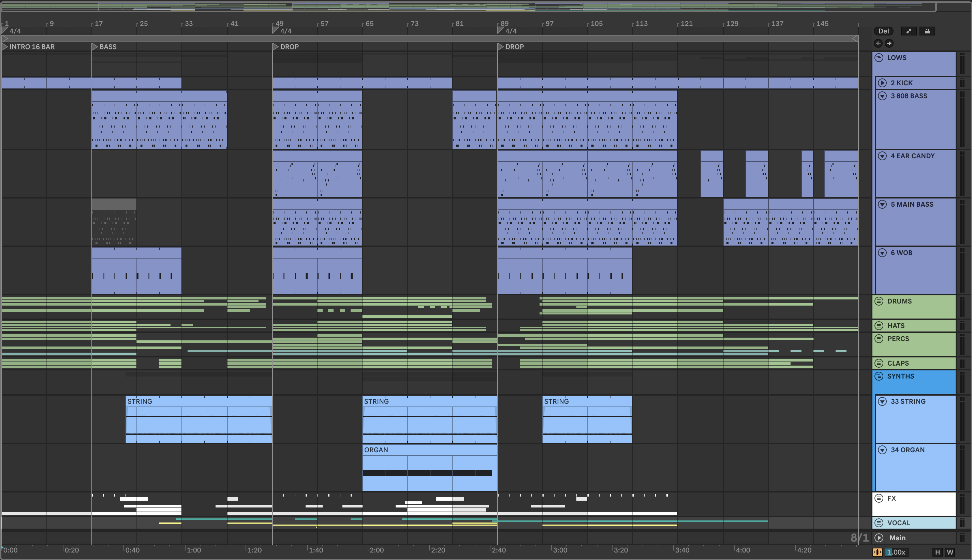
Task: Click the 4/4 time signature marker at bar 1
Action: click(x=12, y=31)
